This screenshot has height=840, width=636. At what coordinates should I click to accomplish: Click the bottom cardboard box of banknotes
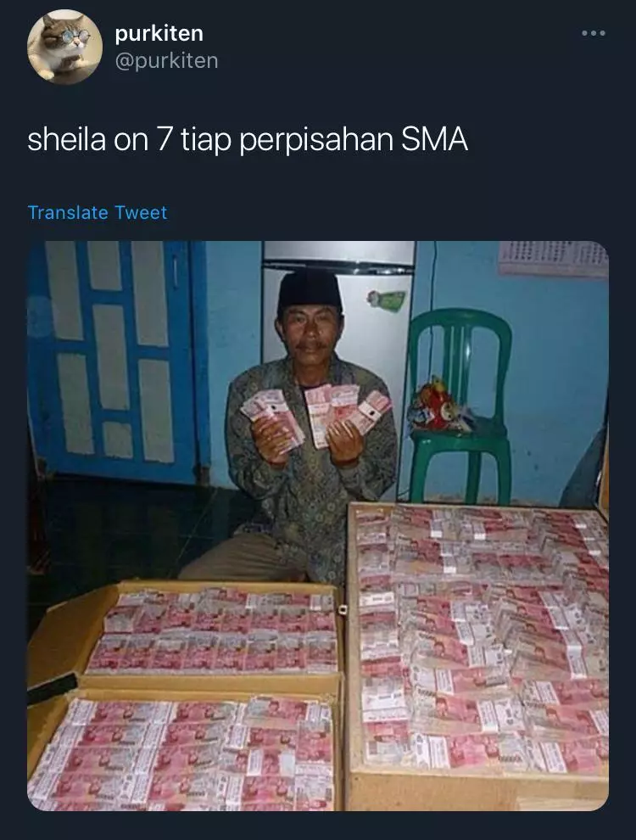coord(185,750)
